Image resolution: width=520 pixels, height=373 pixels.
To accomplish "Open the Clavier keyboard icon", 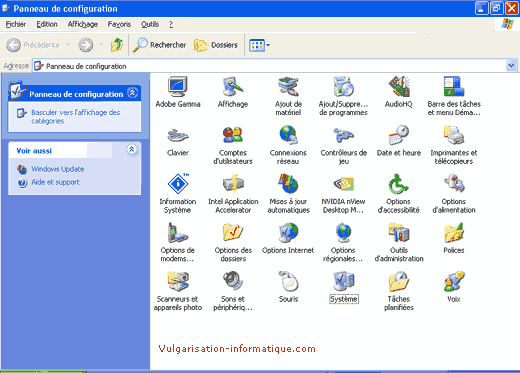I will 178,136.
